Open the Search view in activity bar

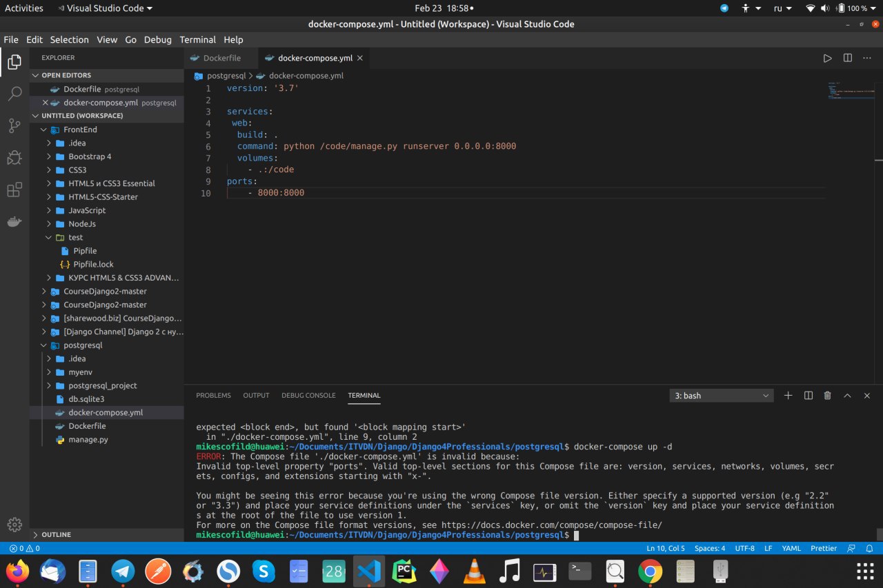(14, 94)
